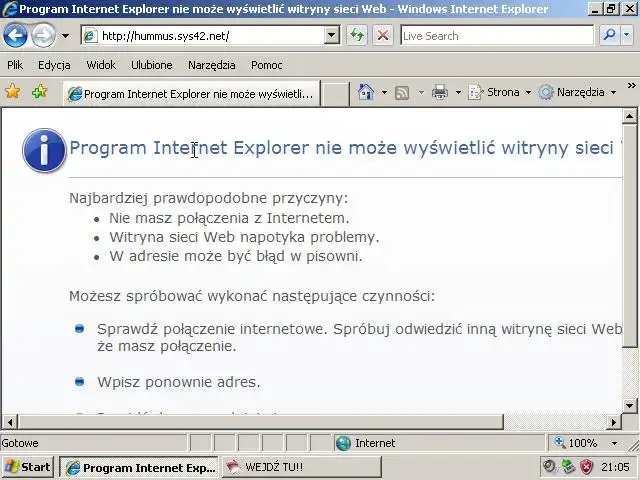Viewport: 640px width, 480px height.
Task: Click text 'Witryna sieci Web napotyka problemy.'
Action: click(244, 237)
